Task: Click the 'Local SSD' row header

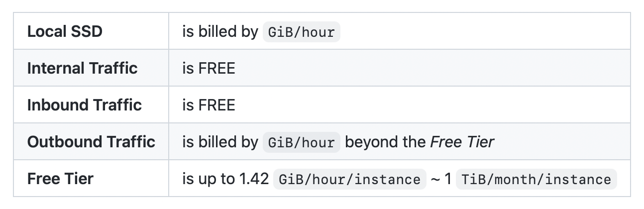Action: [x=65, y=31]
